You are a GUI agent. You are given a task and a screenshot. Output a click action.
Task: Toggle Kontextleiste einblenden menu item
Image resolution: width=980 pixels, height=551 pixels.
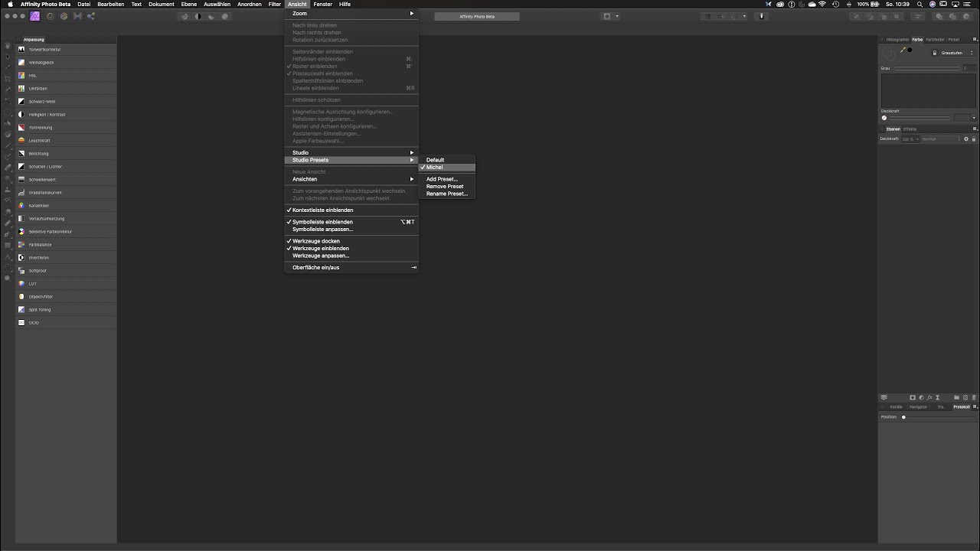pos(351,210)
